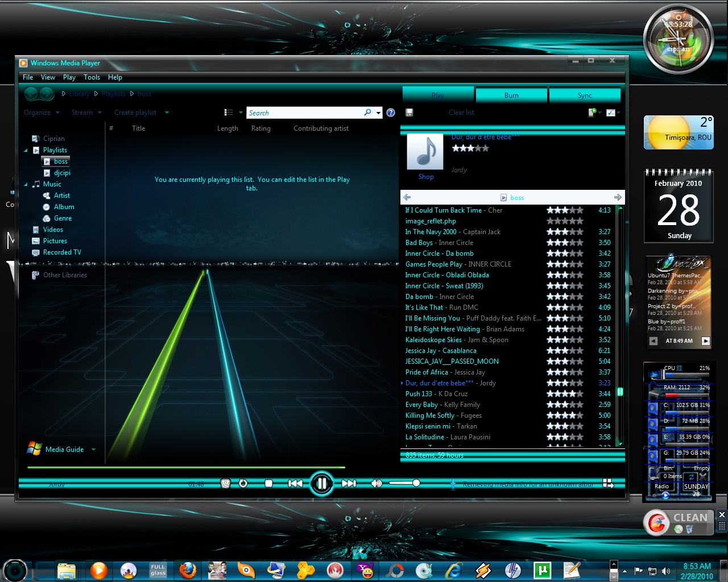Open the Tools menu
This screenshot has height=582, width=728.
coord(92,77)
